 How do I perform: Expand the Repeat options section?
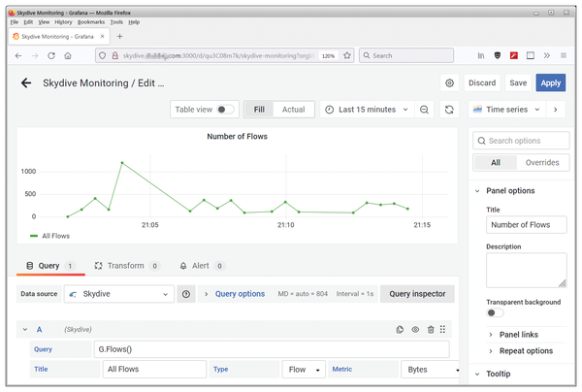[526, 351]
